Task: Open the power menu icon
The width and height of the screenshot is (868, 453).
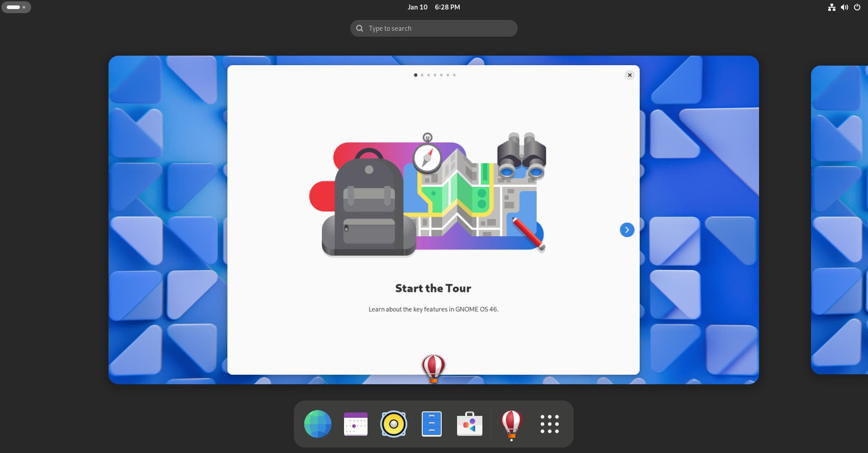Action: [x=857, y=7]
